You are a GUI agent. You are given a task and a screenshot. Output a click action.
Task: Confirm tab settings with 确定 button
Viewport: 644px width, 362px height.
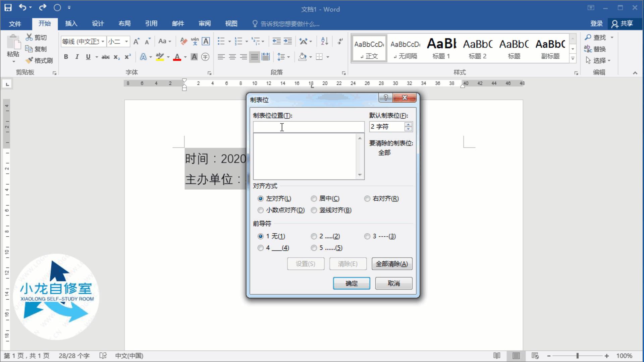coord(351,283)
